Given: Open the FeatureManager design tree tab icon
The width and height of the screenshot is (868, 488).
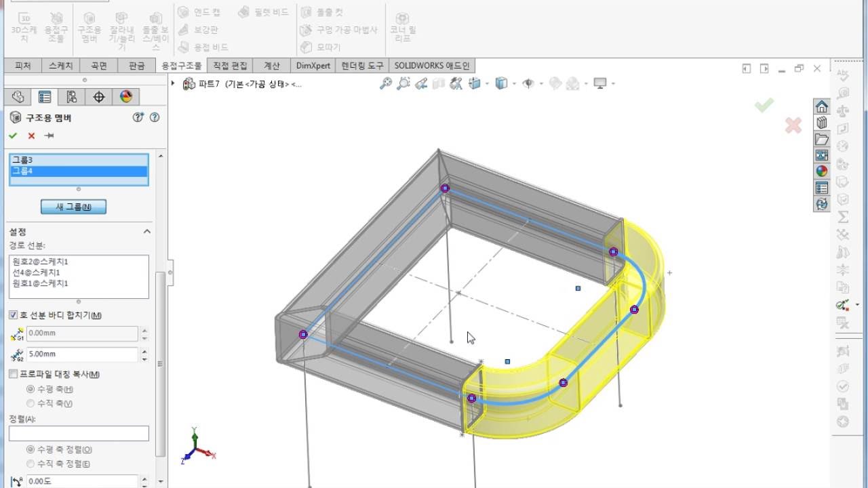Looking at the screenshot, I should (x=18, y=97).
